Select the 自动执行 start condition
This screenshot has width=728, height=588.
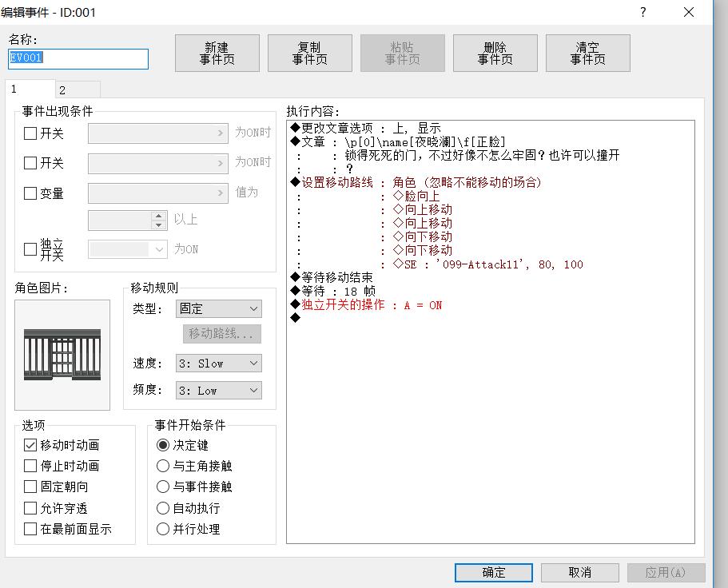point(163,508)
